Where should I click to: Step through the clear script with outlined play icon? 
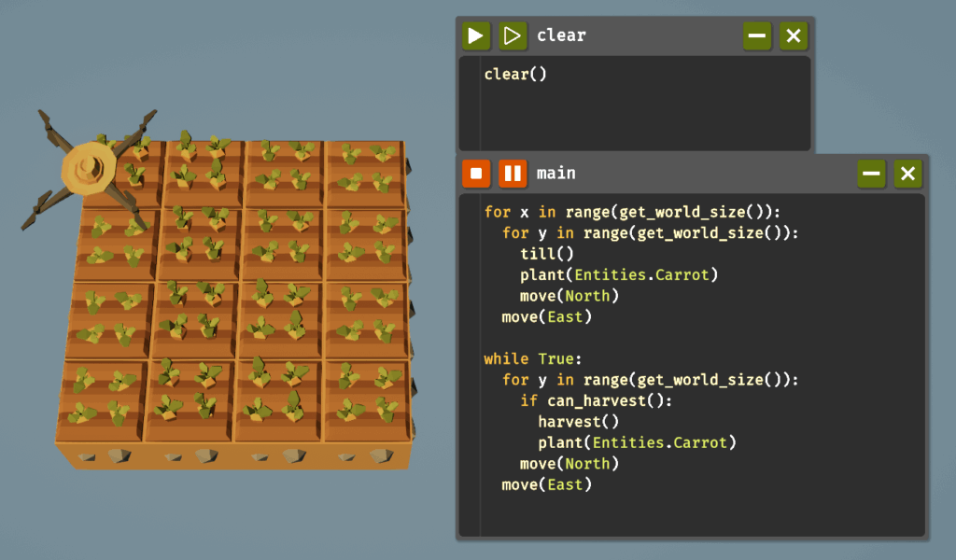pyautogui.click(x=513, y=36)
